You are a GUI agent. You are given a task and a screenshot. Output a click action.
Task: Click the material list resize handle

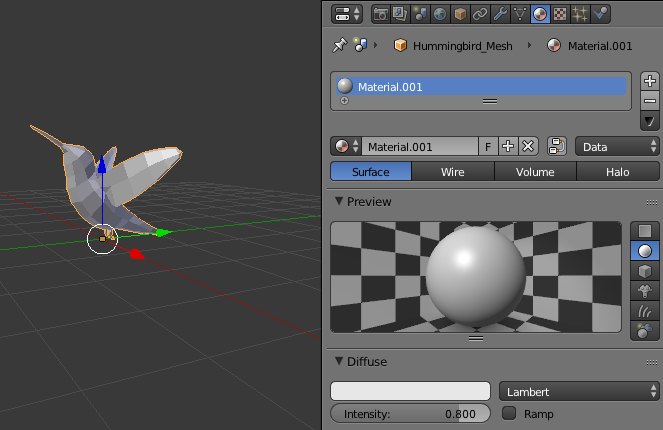[490, 101]
